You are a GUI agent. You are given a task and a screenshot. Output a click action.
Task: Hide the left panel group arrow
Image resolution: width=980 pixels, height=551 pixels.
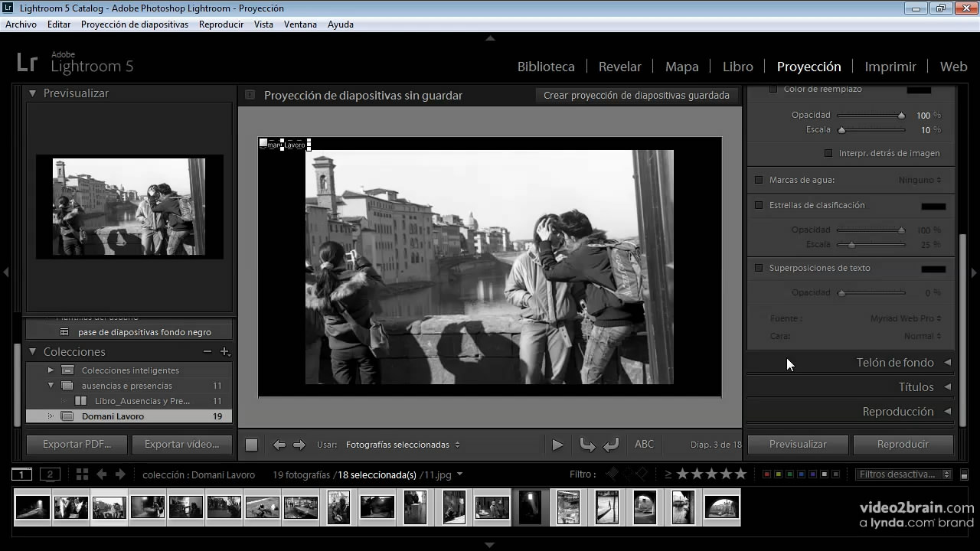[x=5, y=272]
